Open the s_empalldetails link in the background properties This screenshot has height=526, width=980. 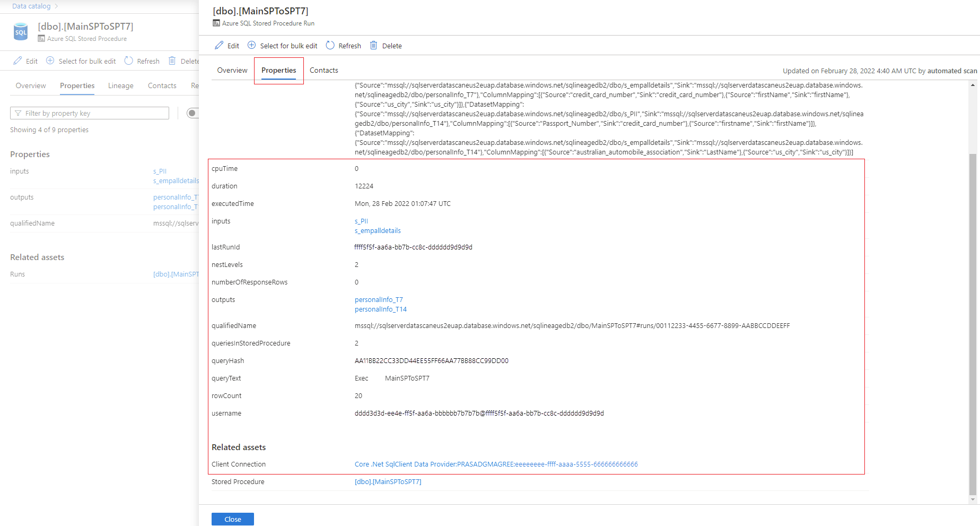click(x=176, y=181)
